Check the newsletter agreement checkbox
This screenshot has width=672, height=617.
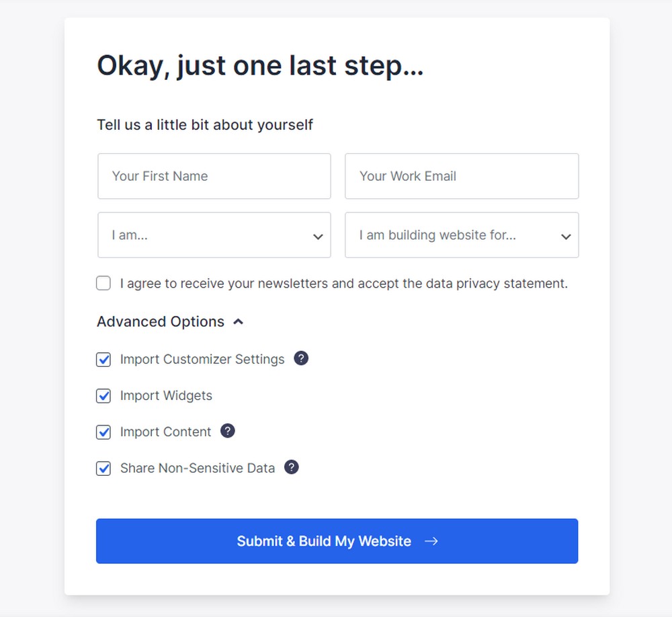pos(103,284)
